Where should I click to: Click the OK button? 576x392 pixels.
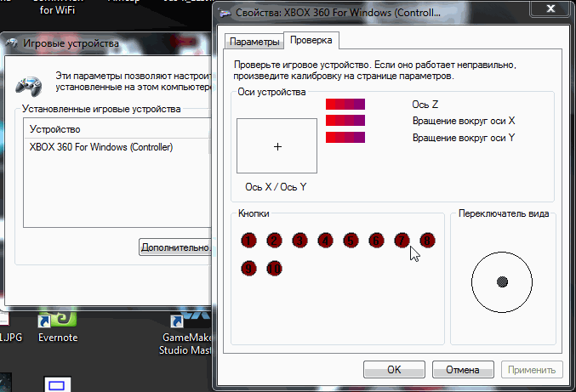[394, 369]
